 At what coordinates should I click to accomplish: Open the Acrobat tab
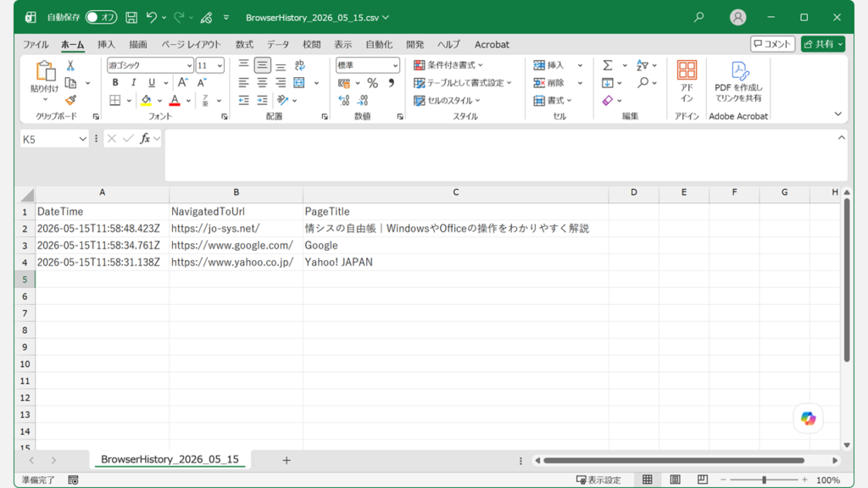tap(492, 44)
